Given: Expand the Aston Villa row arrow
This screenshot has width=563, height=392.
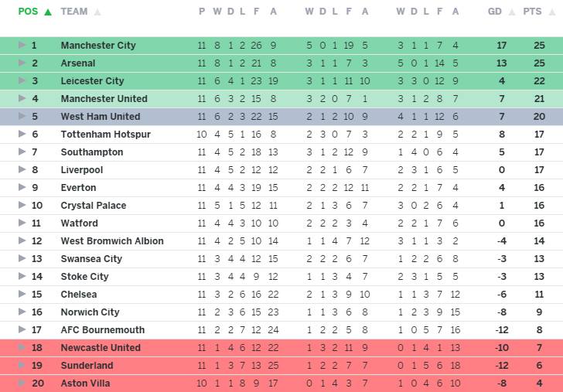Looking at the screenshot, I should click(22, 383).
